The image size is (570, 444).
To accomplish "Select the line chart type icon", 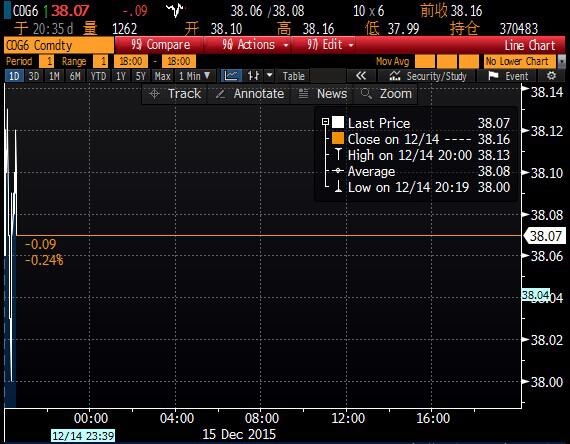I will (x=231, y=76).
